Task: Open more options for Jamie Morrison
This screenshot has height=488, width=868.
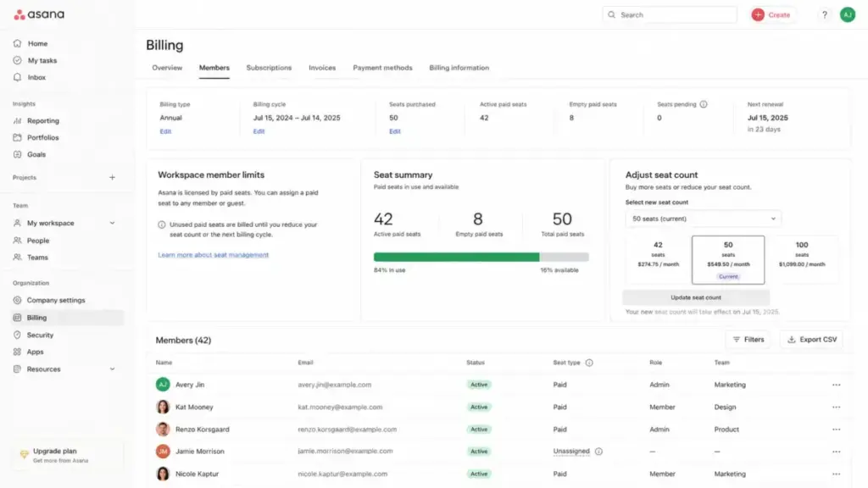Action: tap(836, 452)
